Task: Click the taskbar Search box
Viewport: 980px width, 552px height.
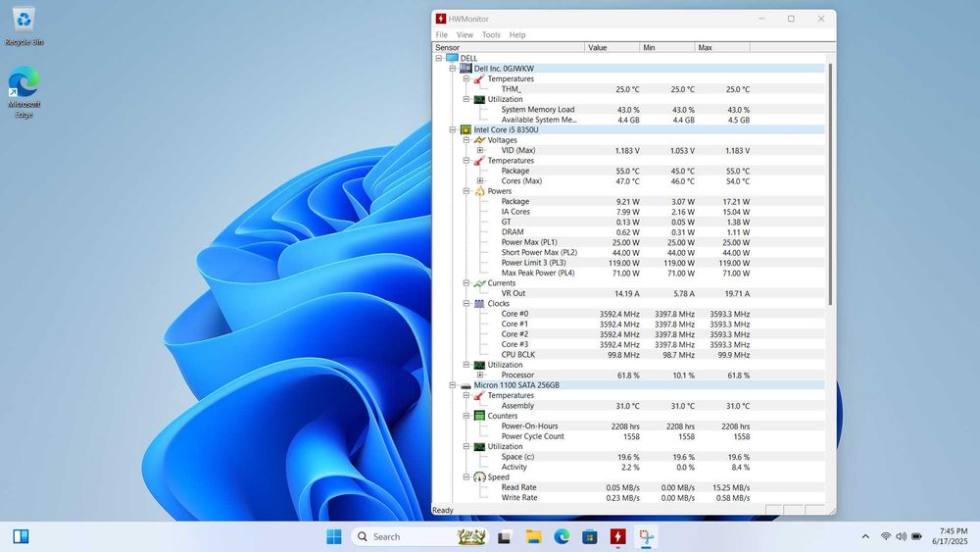Action: (420, 536)
